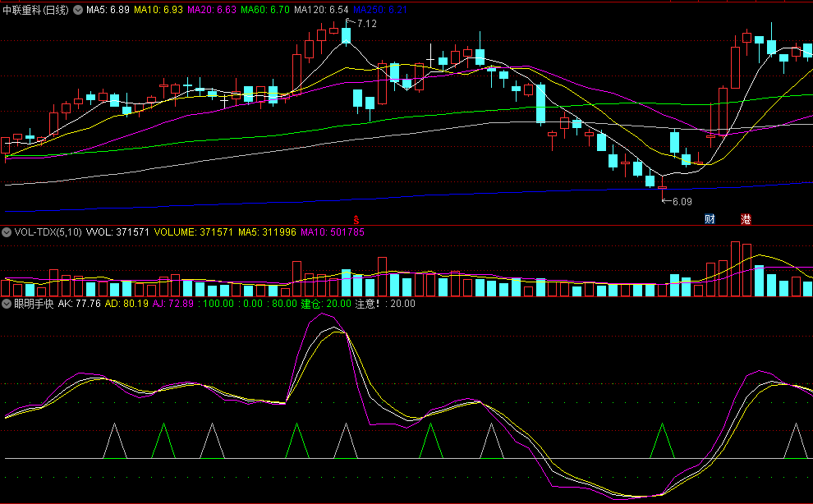Select the MA120: 6.54 moving average label
The width and height of the screenshot is (813, 504).
pos(321,10)
